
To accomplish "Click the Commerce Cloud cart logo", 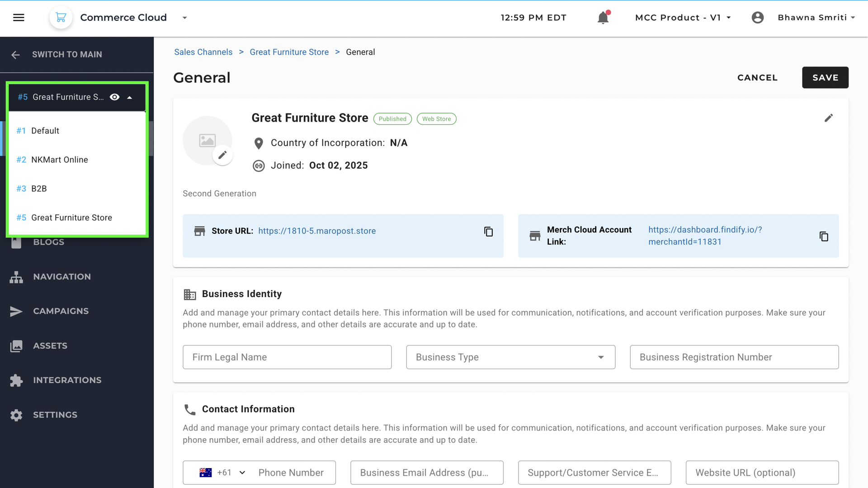I will [61, 18].
